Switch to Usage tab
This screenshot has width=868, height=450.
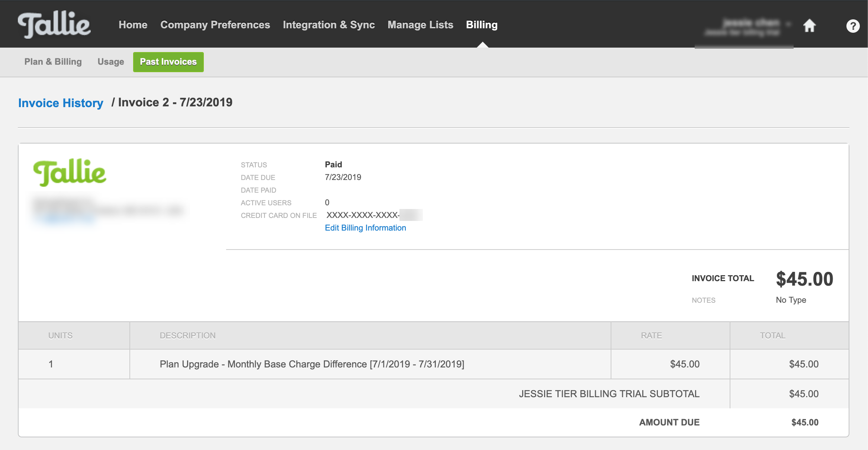point(111,62)
